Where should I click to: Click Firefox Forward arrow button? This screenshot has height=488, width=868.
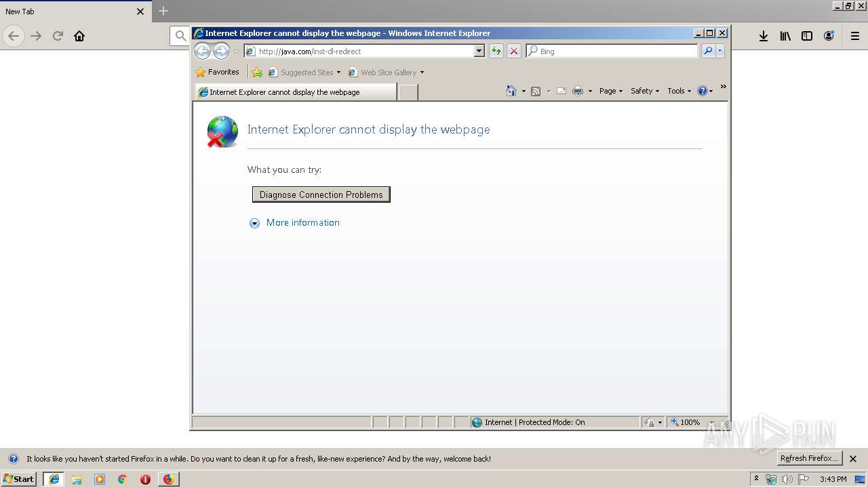(36, 36)
